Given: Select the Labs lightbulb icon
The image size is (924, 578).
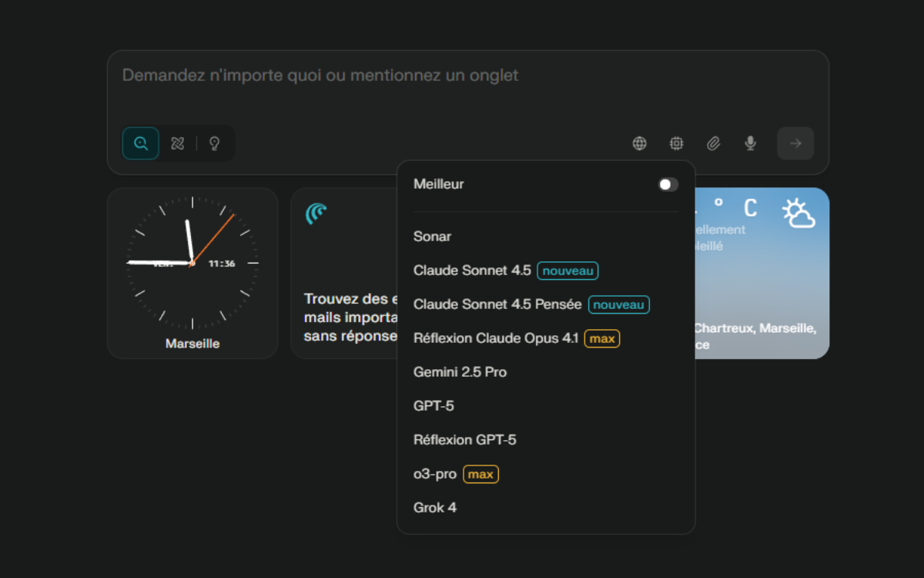Looking at the screenshot, I should point(215,143).
